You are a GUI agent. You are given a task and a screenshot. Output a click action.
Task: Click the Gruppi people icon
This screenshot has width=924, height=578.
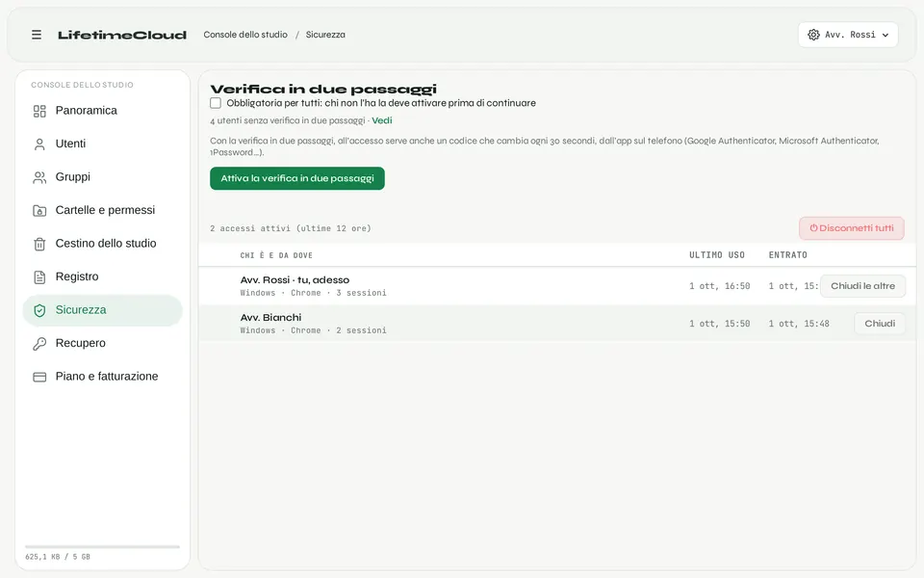39,177
